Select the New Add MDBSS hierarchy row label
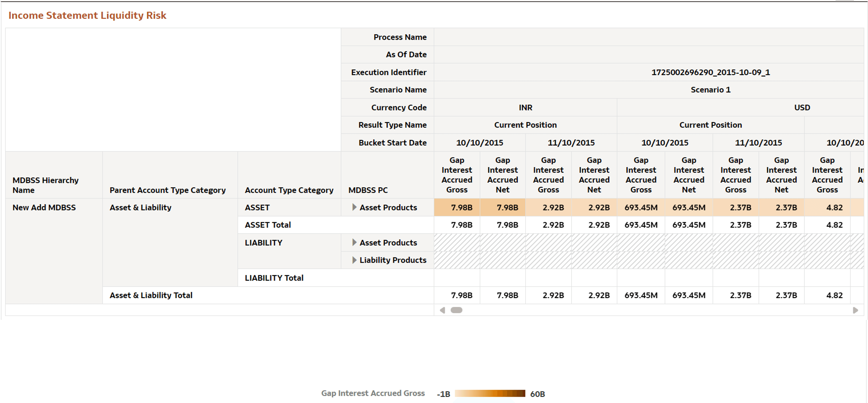868x403 pixels. tap(44, 207)
